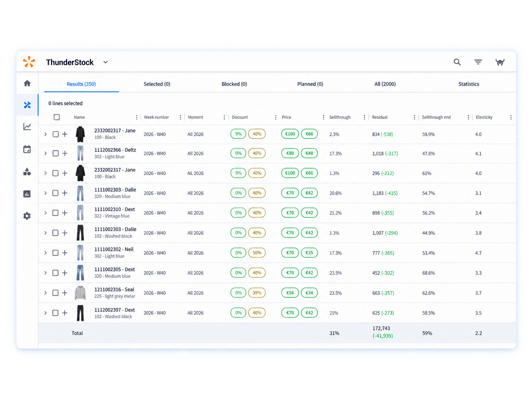The height and width of the screenshot is (399, 532).
Task: Switch to the Blocked (0) tab
Action: coord(234,84)
